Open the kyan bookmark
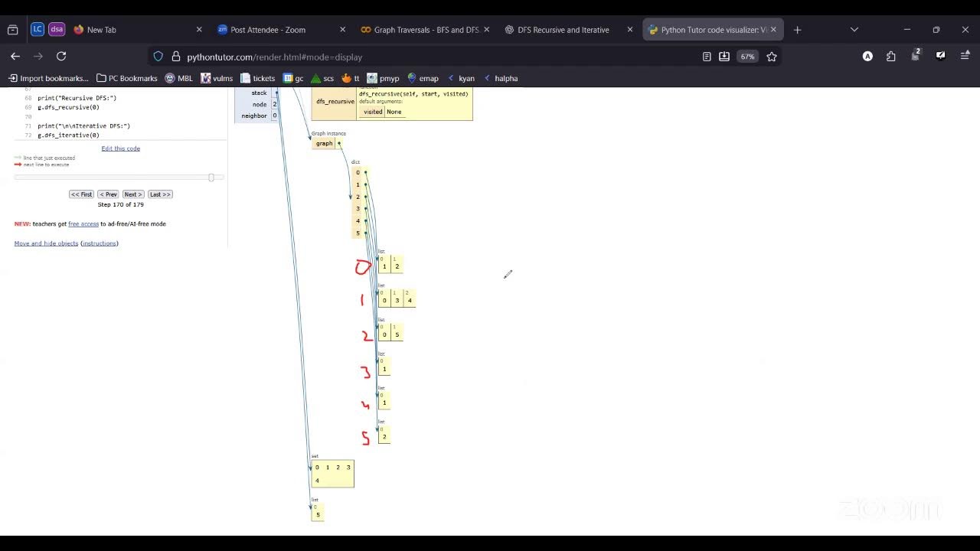This screenshot has width=980, height=551. point(462,78)
